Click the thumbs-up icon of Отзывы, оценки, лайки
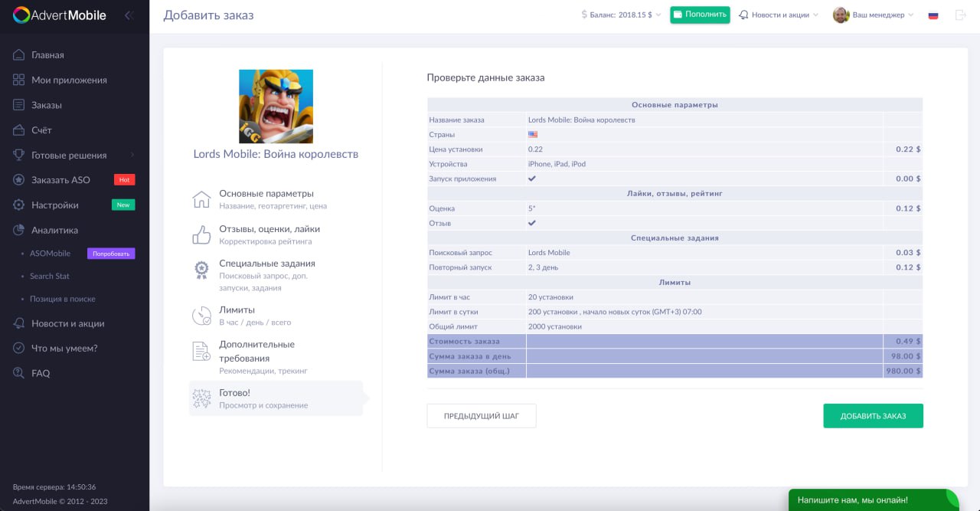980x511 pixels. click(201, 234)
